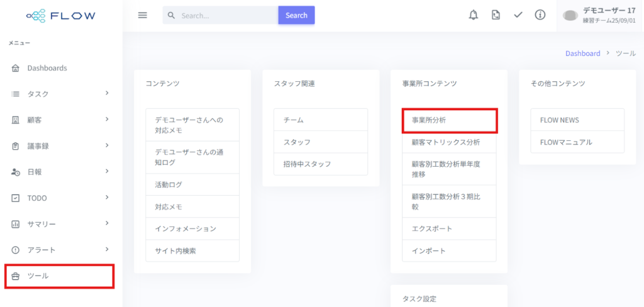Expand the 顧客 sidebar menu chevron
Viewport: 644px width, 307px height.
(x=107, y=119)
